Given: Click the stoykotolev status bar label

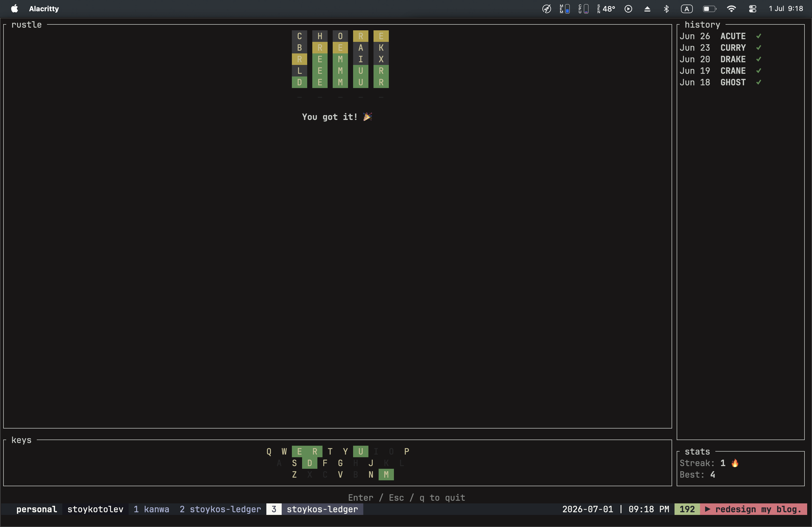Looking at the screenshot, I should pyautogui.click(x=95, y=509).
